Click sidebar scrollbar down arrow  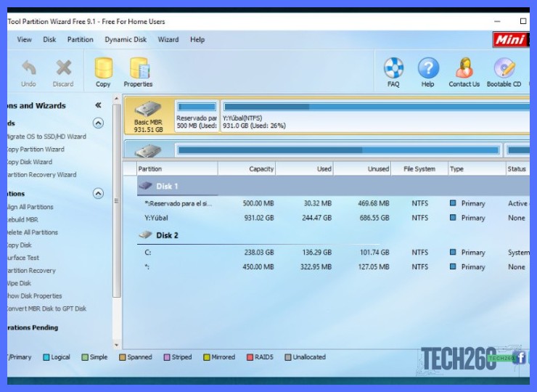click(x=116, y=345)
